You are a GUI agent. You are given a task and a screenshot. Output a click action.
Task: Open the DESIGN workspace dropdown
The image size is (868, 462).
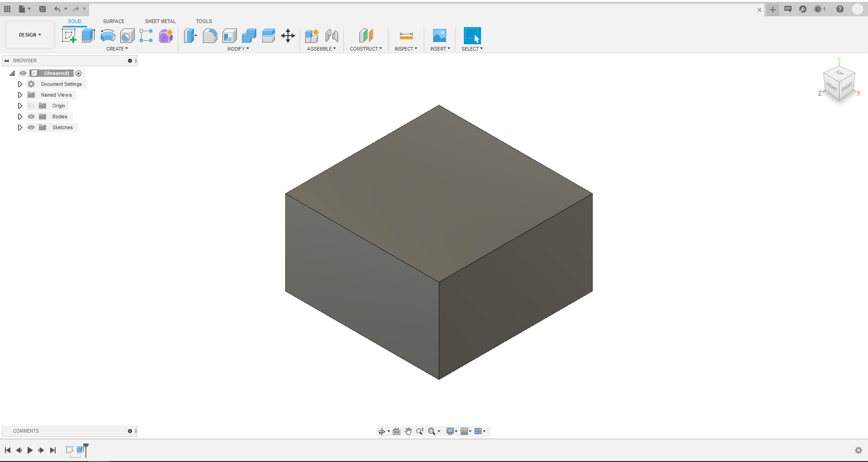[x=30, y=35]
